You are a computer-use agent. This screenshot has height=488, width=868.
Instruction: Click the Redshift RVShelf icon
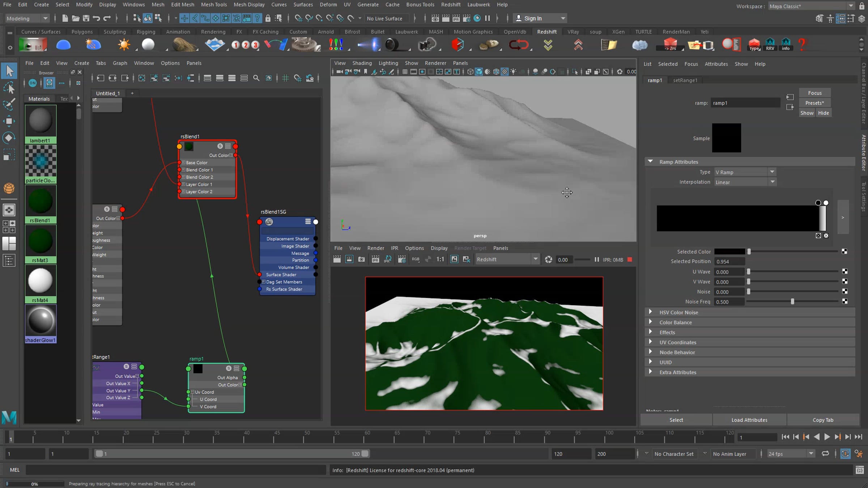(x=770, y=45)
